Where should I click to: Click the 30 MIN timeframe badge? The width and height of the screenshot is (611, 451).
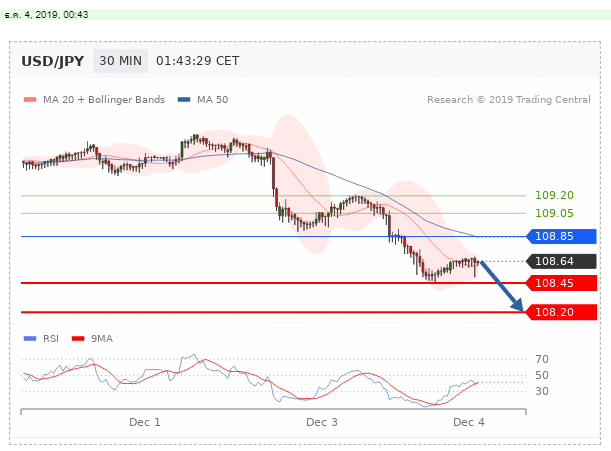pos(120,61)
